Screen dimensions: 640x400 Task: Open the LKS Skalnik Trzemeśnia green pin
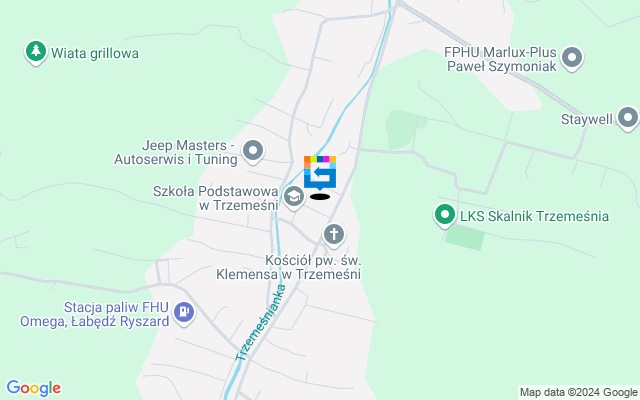(445, 215)
